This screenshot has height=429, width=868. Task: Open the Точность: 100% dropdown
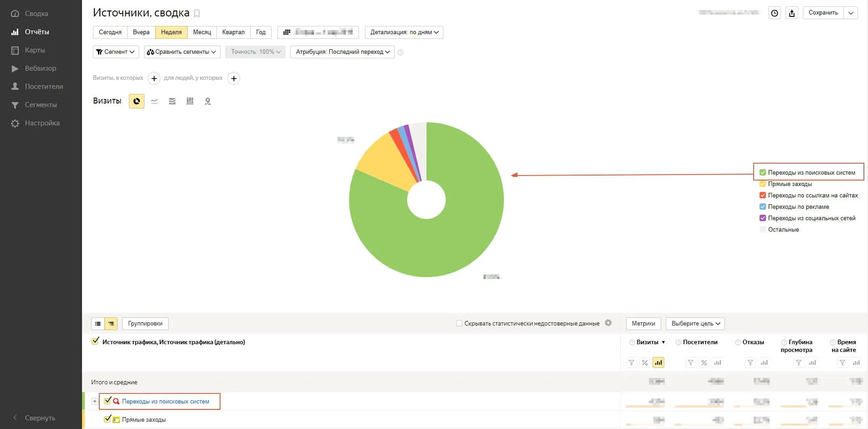pyautogui.click(x=255, y=52)
